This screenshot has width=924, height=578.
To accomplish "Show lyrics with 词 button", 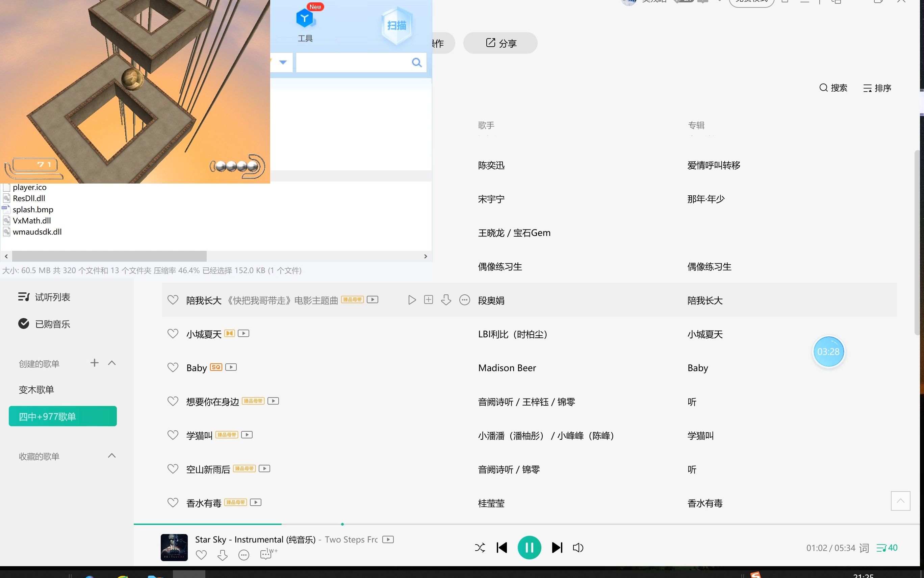I will [864, 548].
